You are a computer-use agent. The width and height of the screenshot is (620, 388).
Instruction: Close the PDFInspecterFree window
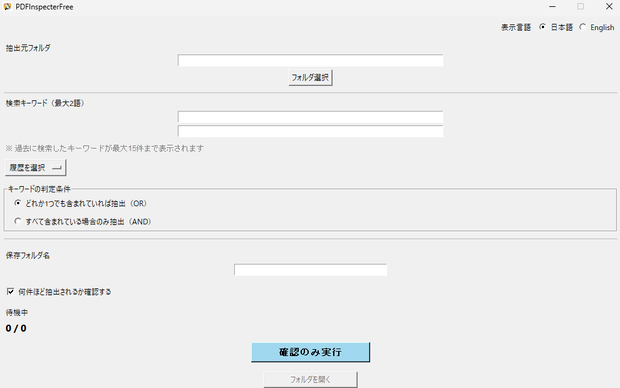609,7
